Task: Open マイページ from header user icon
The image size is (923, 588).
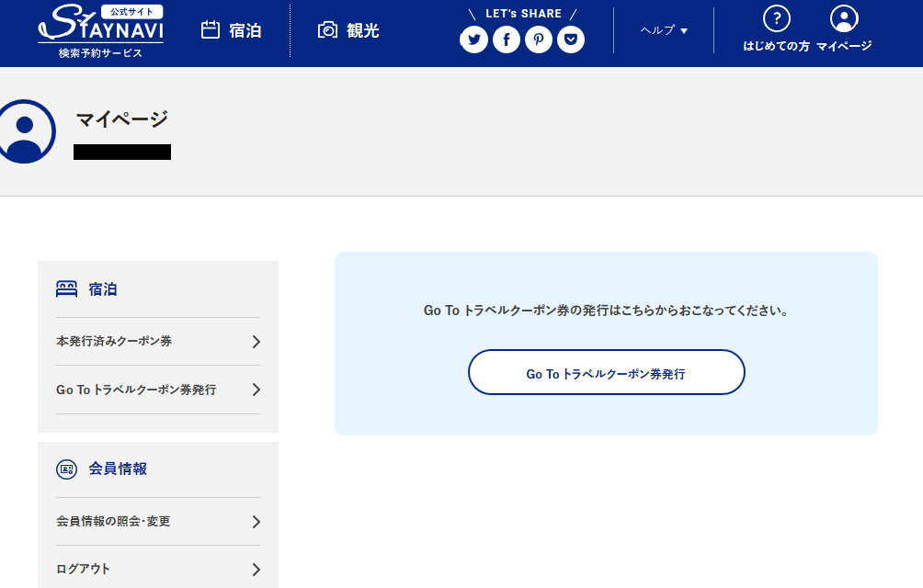Action: (x=844, y=18)
